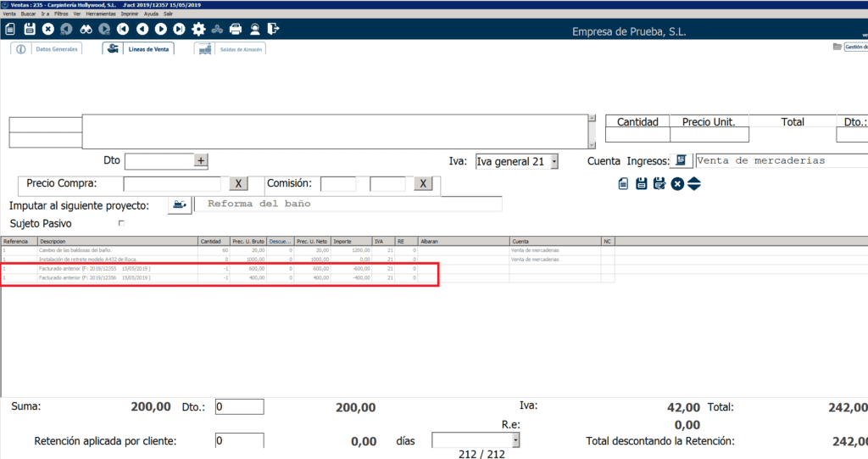Viewport: 868px width, 459px height.
Task: Click the Cantidad input field
Action: (637, 135)
